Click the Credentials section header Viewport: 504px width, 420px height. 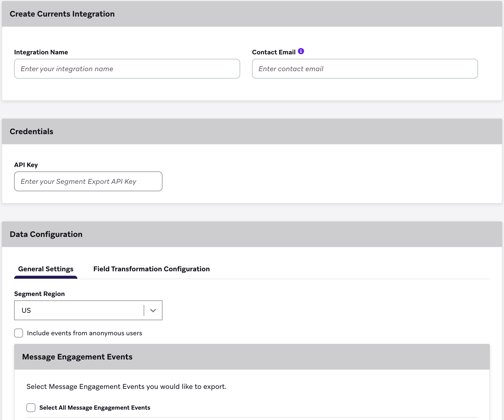31,131
